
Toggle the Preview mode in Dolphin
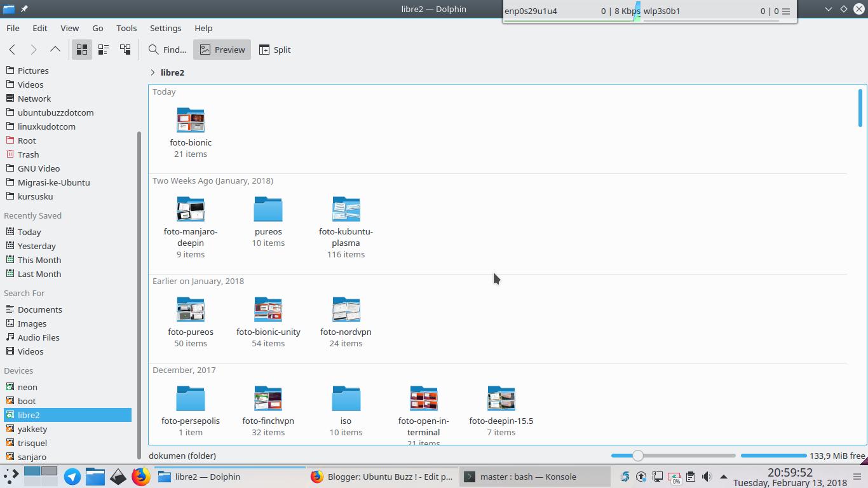[222, 49]
